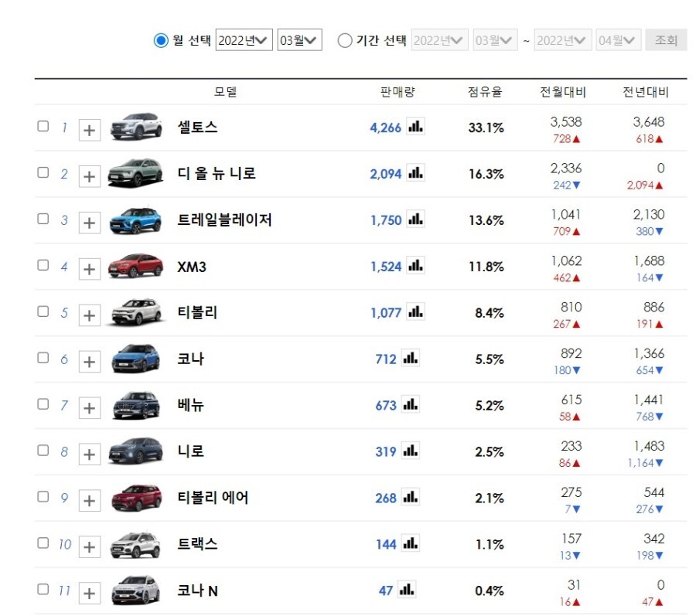Open the 셀토스 model link

(197, 128)
